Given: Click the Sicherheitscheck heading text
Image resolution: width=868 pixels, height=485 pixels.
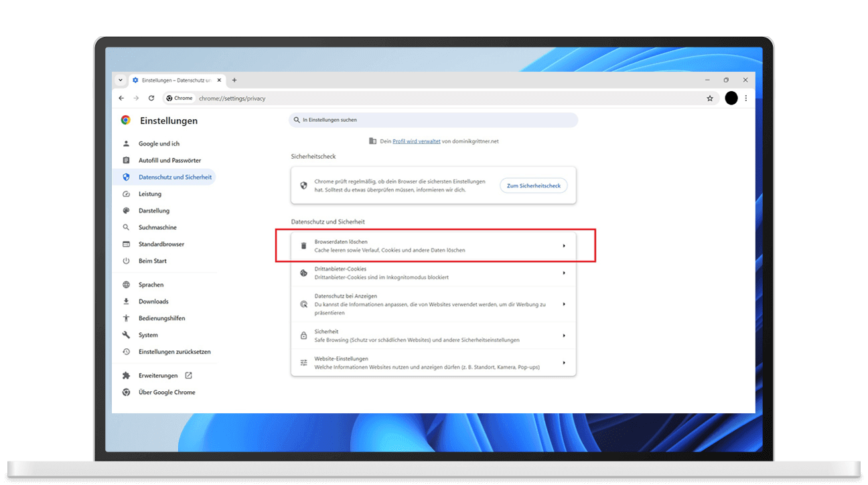Looking at the screenshot, I should (313, 157).
